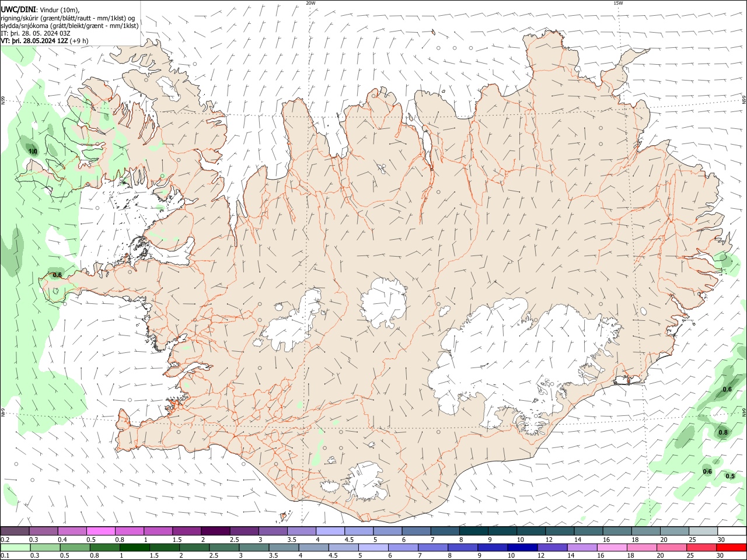The height and width of the screenshot is (560, 747).
Task: Pick the lower-row swatch between 0.8 and 1
Action: (105, 548)
